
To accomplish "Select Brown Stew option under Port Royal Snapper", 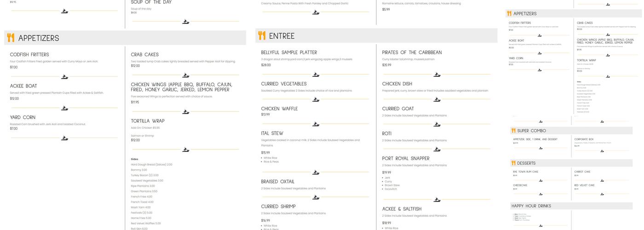I will 391,185.
